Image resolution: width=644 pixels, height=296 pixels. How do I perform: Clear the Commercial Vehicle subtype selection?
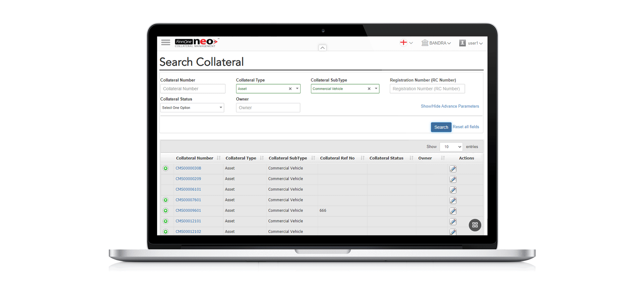pyautogui.click(x=369, y=89)
